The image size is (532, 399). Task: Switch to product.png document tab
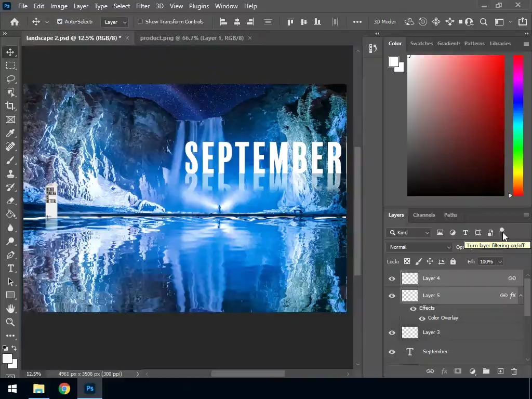192,38
